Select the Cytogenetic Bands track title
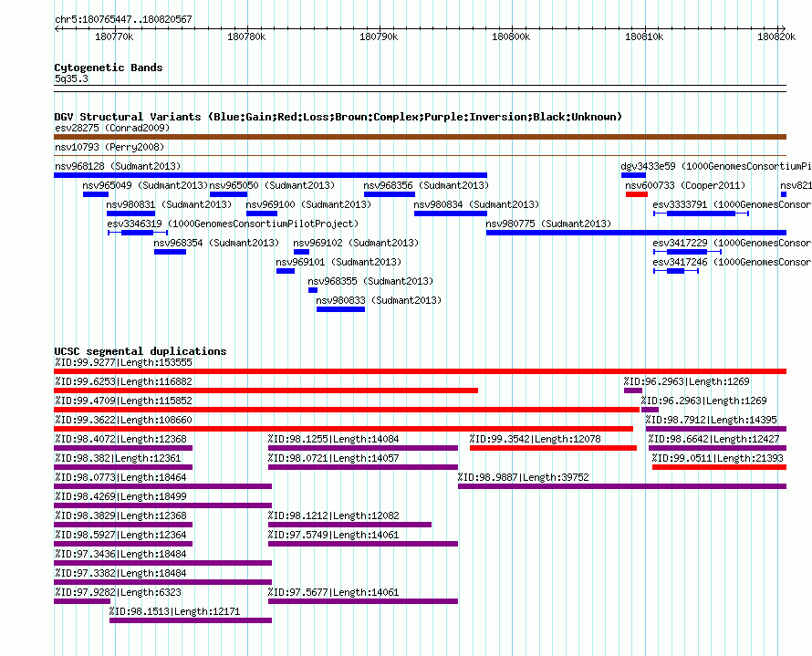The image size is (812, 656). point(109,68)
